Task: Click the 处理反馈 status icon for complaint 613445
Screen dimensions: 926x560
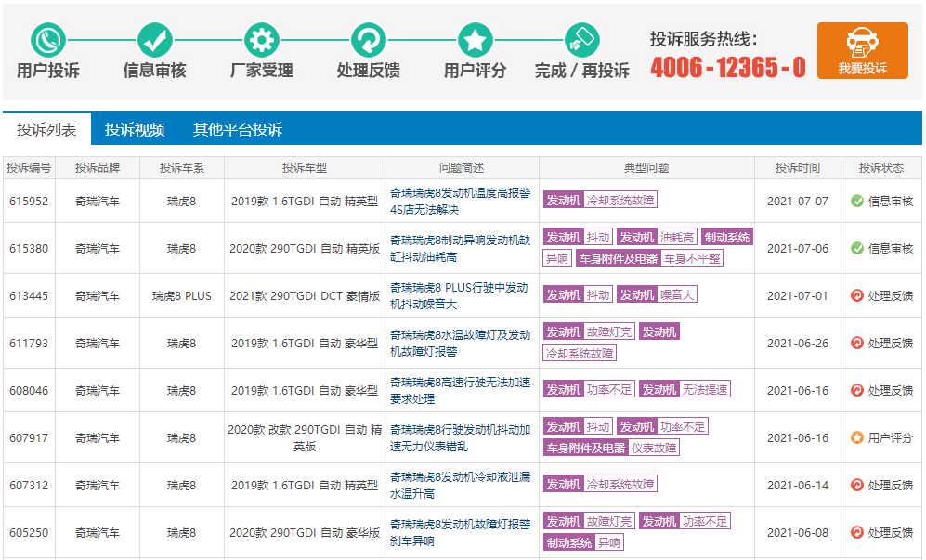Action: click(x=857, y=295)
